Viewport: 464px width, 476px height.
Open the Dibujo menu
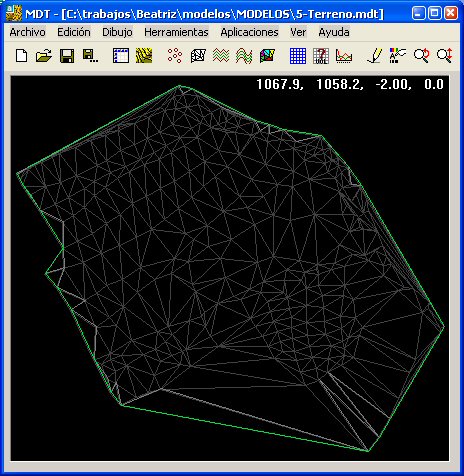pos(117,32)
